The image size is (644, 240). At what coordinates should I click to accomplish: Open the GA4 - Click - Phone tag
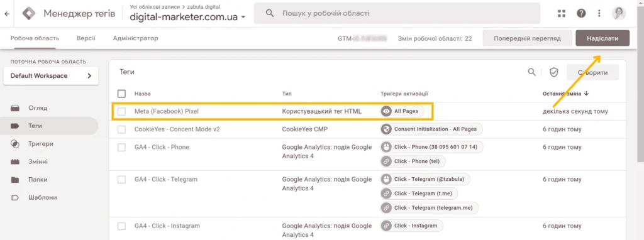(162, 147)
